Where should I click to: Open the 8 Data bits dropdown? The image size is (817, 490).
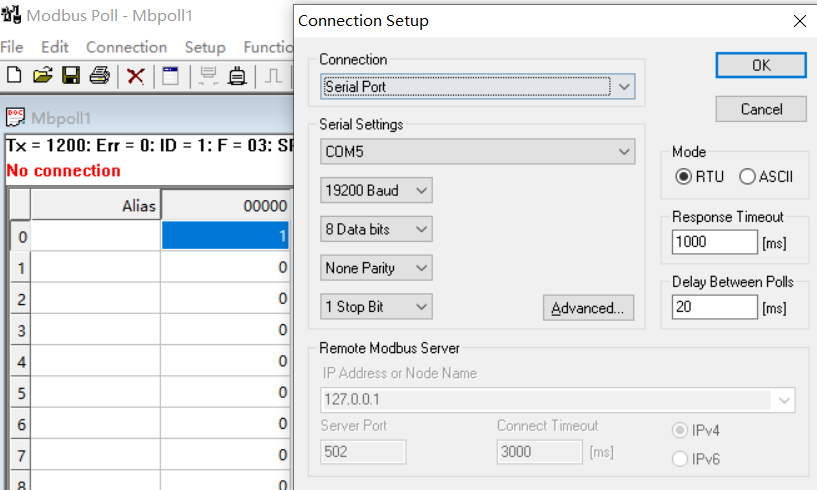pos(376,229)
